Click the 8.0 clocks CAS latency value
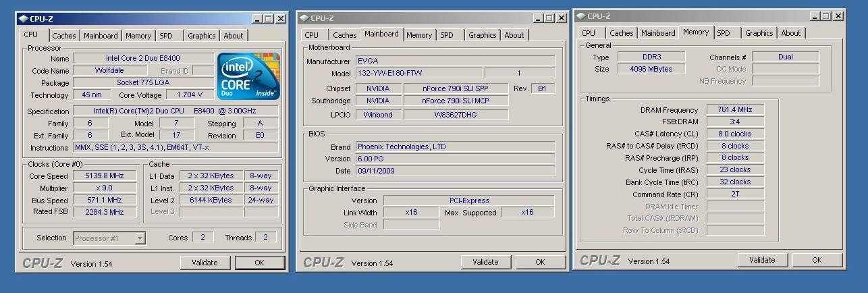Viewport: 868px width, 293px height. [x=735, y=134]
